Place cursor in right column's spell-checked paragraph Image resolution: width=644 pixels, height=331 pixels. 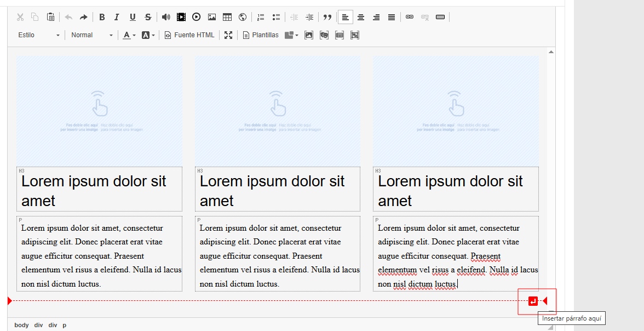pyautogui.click(x=456, y=254)
